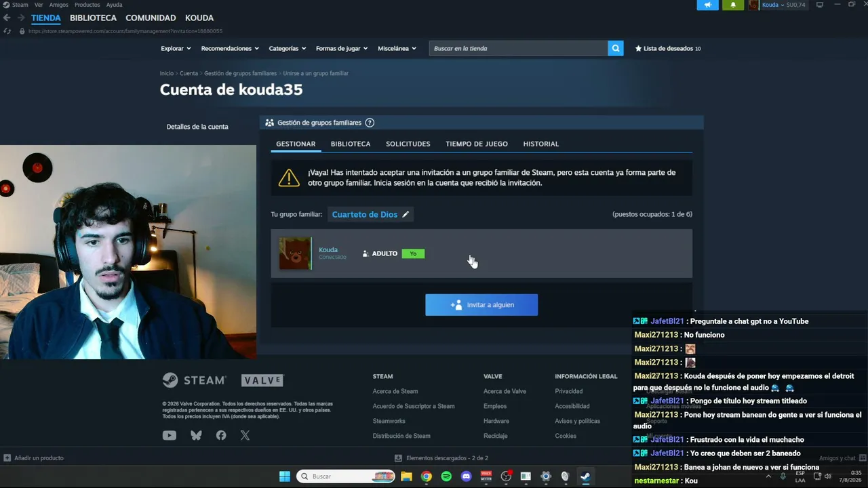Click the Añadir un producto plus icon
This screenshot has height=488, width=868.
pyautogui.click(x=7, y=458)
